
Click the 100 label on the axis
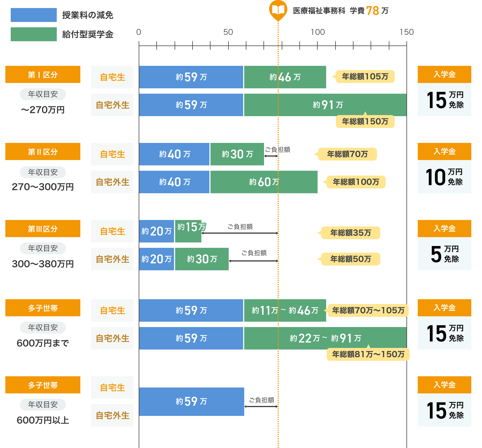(x=318, y=32)
